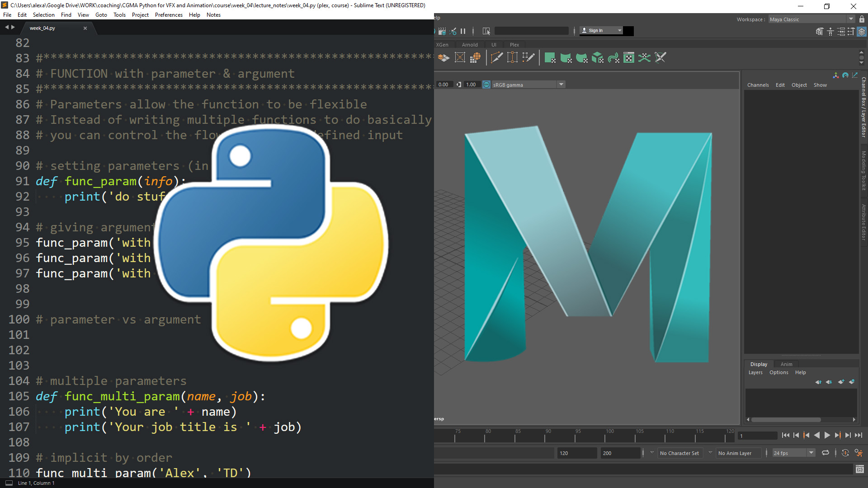Click the Channel Box layers icon

pos(862,32)
